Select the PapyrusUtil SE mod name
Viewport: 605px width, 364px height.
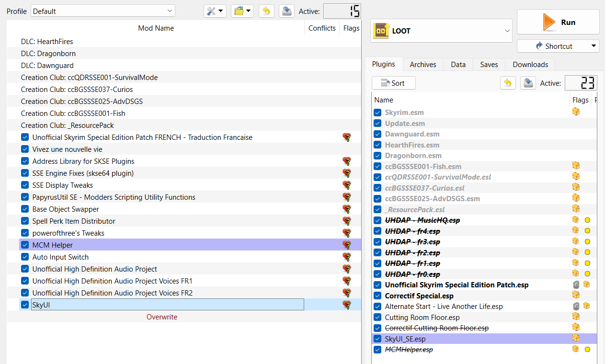point(114,197)
